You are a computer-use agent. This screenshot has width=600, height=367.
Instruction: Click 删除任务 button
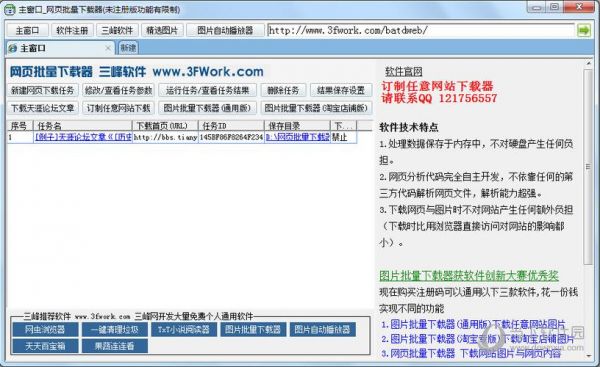[283, 90]
